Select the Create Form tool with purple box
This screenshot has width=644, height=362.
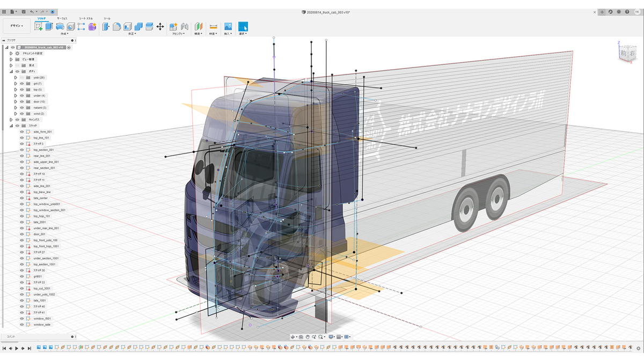click(x=92, y=26)
